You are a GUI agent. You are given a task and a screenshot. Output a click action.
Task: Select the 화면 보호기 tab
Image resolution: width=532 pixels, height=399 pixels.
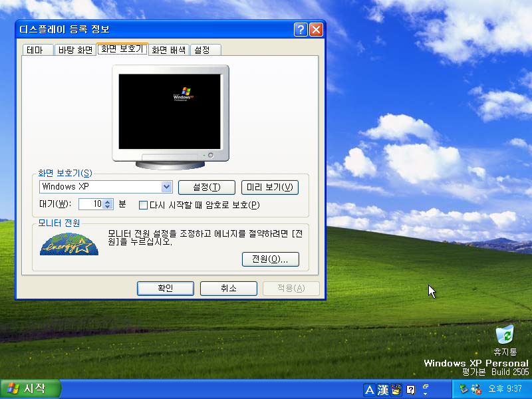pyautogui.click(x=122, y=49)
